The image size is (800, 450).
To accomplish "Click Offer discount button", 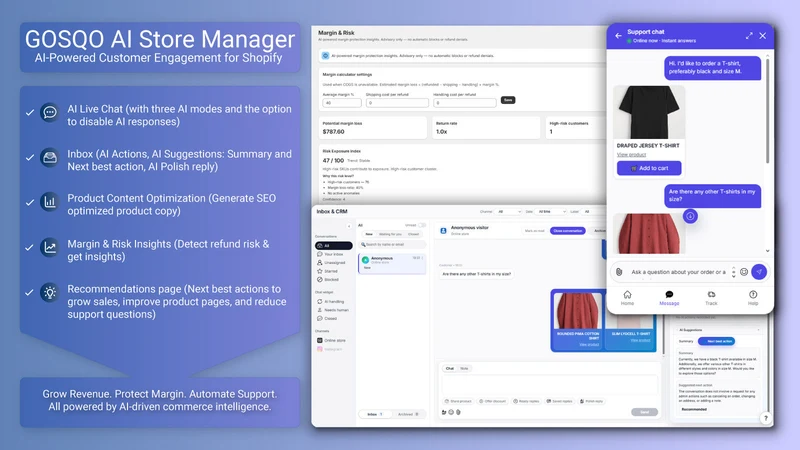I will point(492,402).
